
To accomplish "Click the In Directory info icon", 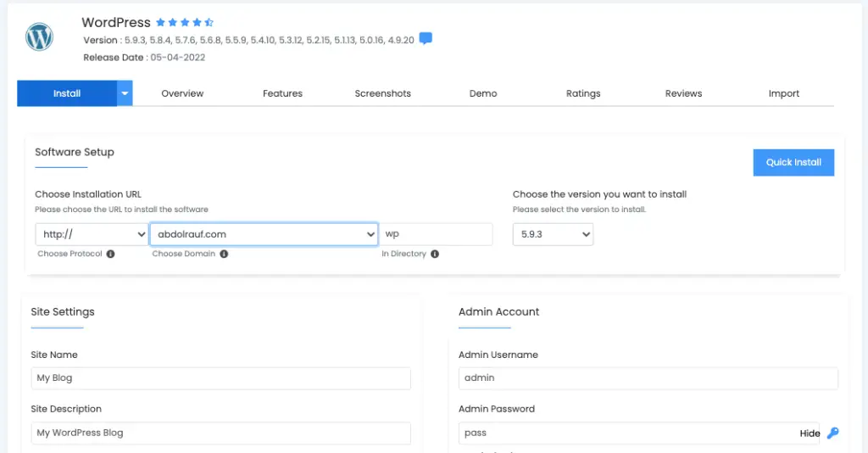I will pyautogui.click(x=435, y=254).
